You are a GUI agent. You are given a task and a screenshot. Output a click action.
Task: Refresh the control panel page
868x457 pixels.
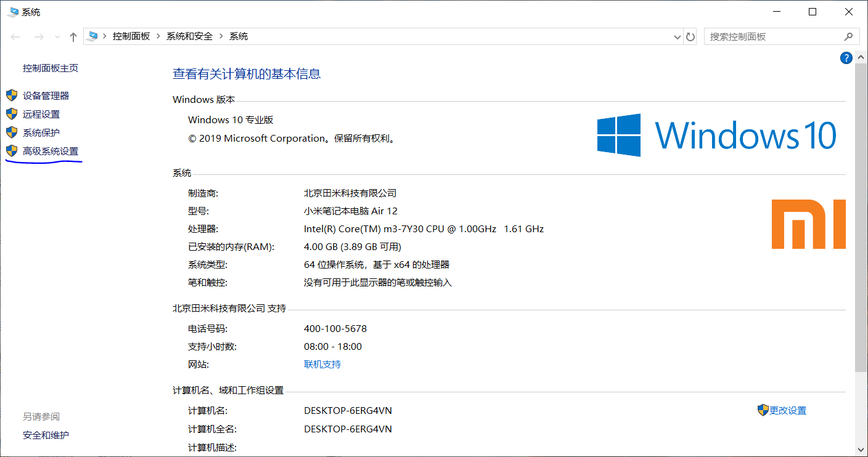pyautogui.click(x=690, y=37)
